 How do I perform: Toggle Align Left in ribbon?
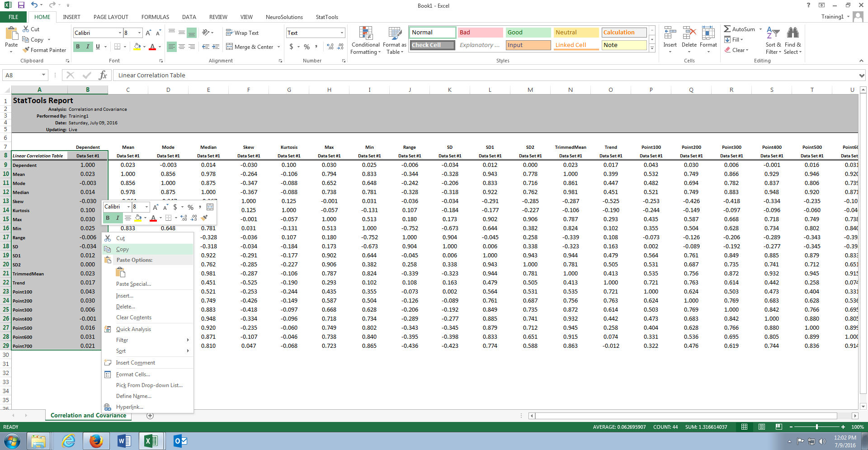172,47
